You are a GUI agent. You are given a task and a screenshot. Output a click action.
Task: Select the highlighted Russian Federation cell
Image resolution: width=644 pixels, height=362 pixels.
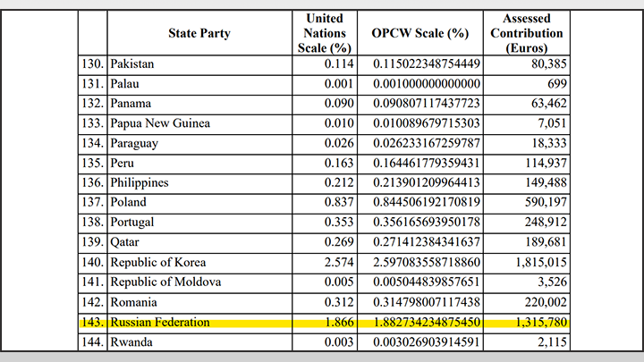[x=160, y=322]
